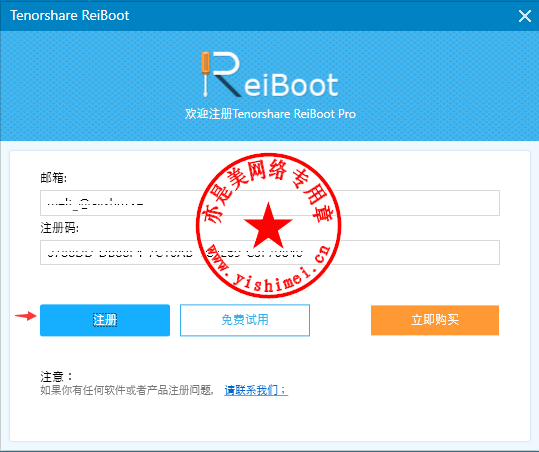Click the 注意： note heading
Screen dimensions: 539x452
(56, 377)
